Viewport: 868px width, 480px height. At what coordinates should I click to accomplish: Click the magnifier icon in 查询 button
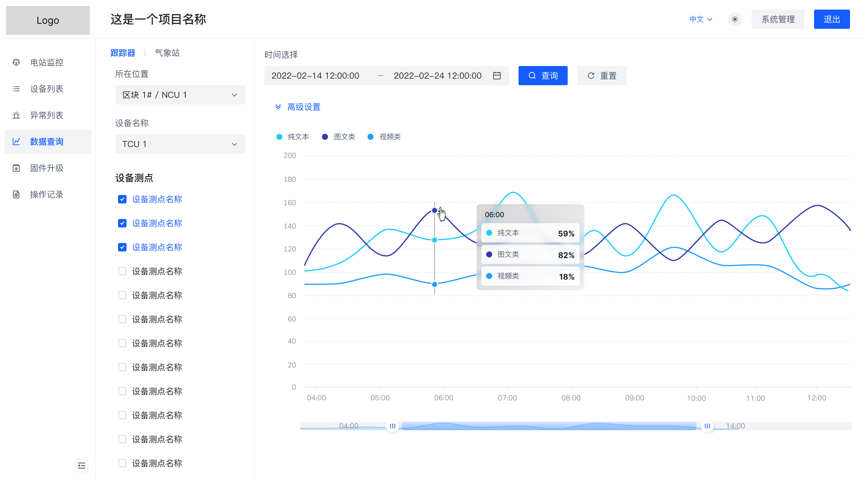coord(532,76)
